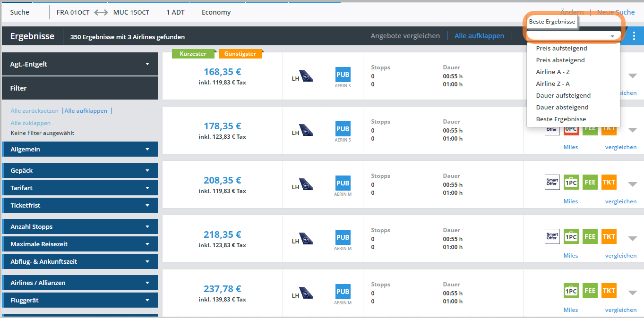Click Miles link on 218,35 € offer
The width and height of the screenshot is (644, 318).
coord(570,255)
